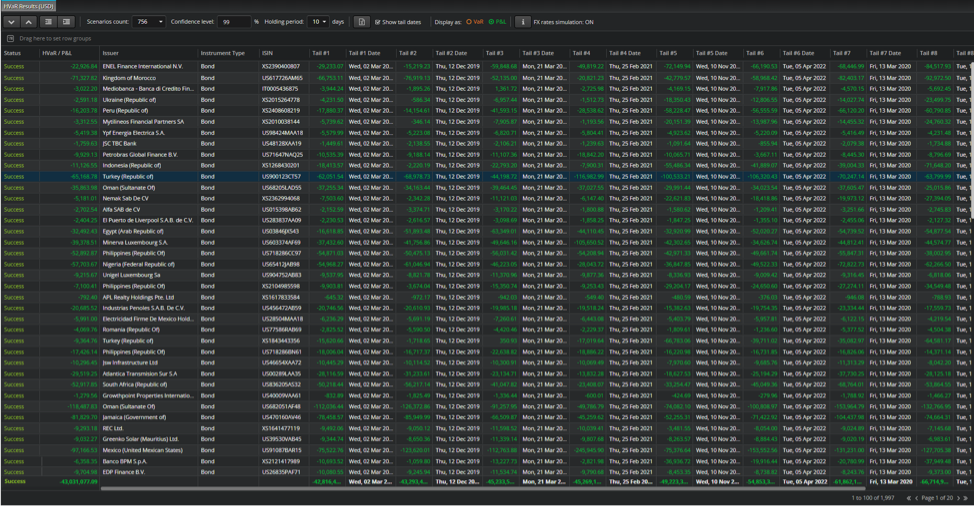Select the Alfa SAB de CV cell
The width and height of the screenshot is (974, 506).
[x=149, y=209]
